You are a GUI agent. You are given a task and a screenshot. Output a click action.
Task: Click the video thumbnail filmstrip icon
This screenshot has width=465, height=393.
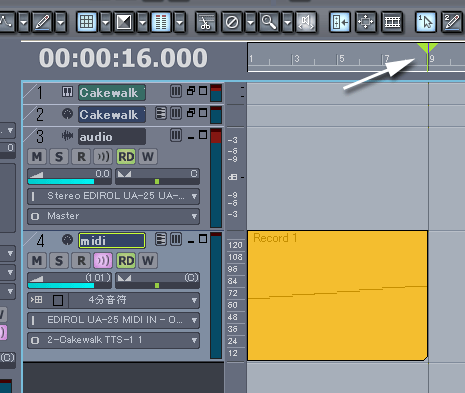[x=392, y=22]
